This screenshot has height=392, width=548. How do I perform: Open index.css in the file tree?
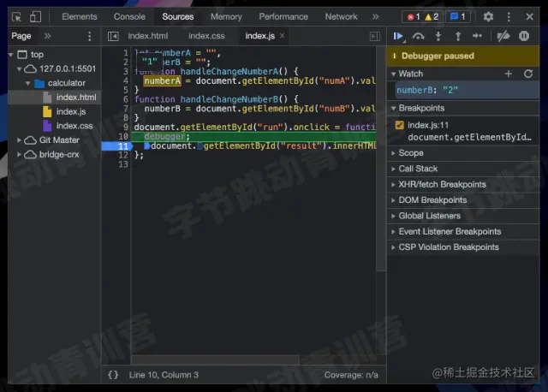(74, 126)
